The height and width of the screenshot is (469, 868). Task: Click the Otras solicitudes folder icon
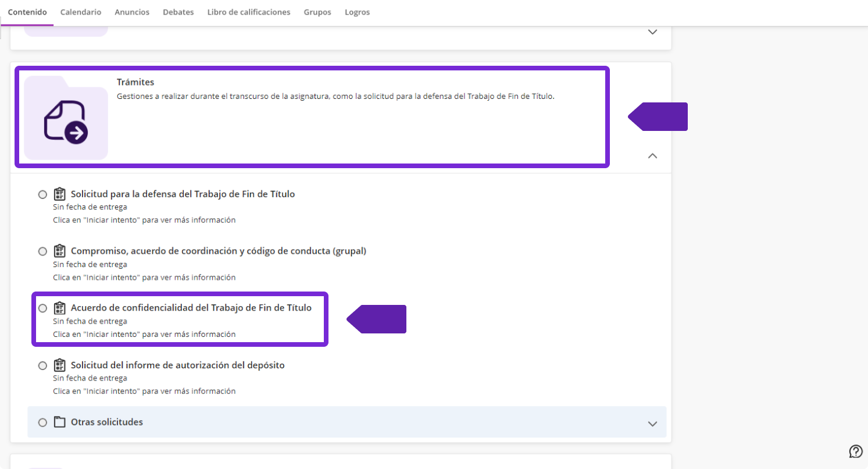click(59, 422)
